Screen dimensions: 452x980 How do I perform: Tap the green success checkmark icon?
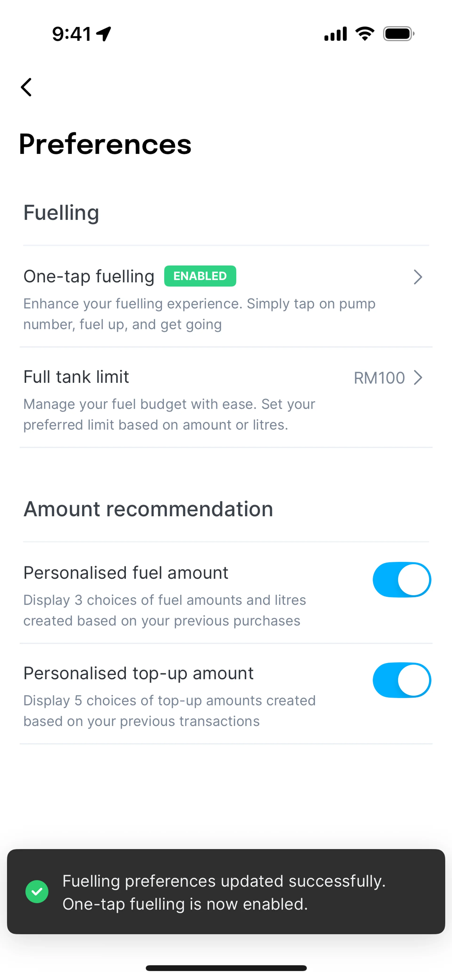click(36, 891)
